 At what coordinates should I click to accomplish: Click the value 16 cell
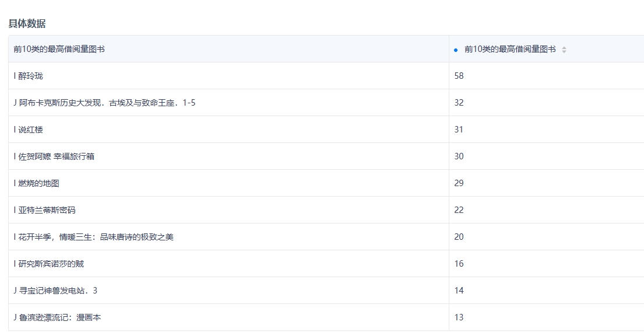(x=546, y=264)
